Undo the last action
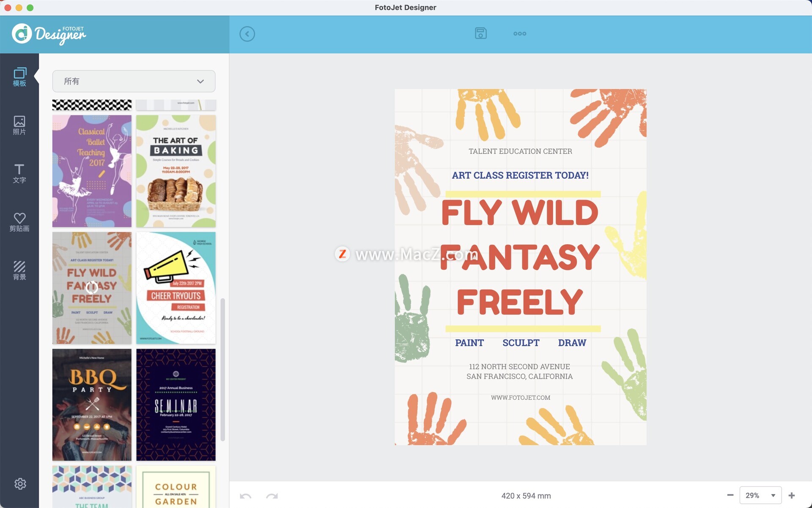Viewport: 812px width, 508px height. tap(245, 496)
